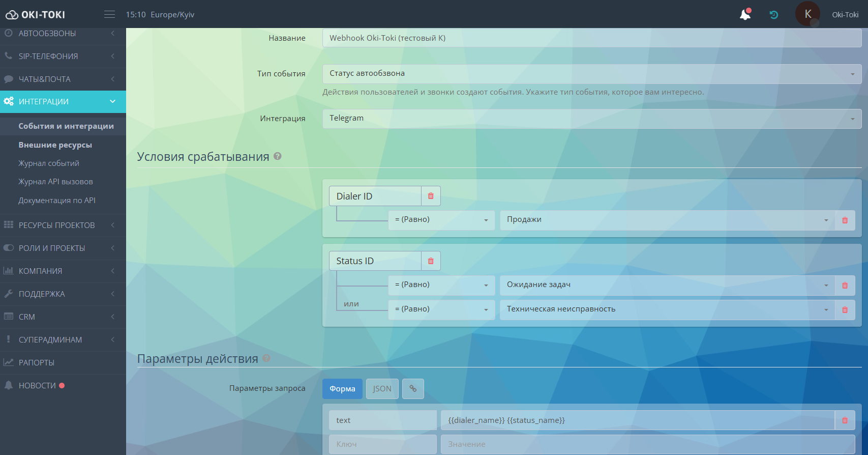Change operator dropdown for Ожидание задач
The height and width of the screenshot is (455, 868).
point(441,285)
